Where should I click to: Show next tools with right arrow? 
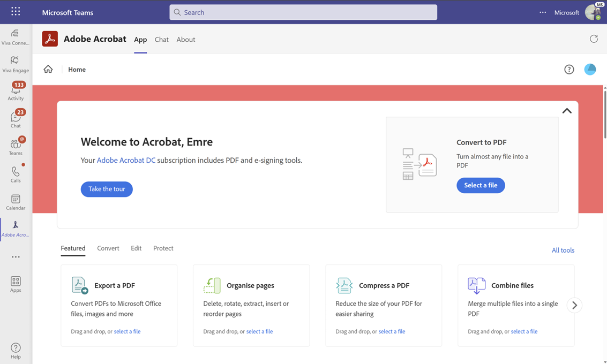pos(574,305)
